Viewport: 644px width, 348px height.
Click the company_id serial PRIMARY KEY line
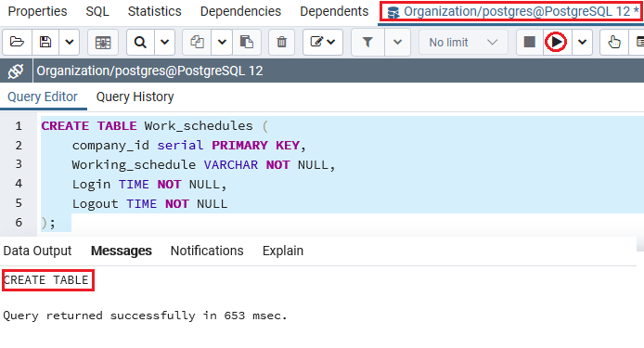coord(189,146)
